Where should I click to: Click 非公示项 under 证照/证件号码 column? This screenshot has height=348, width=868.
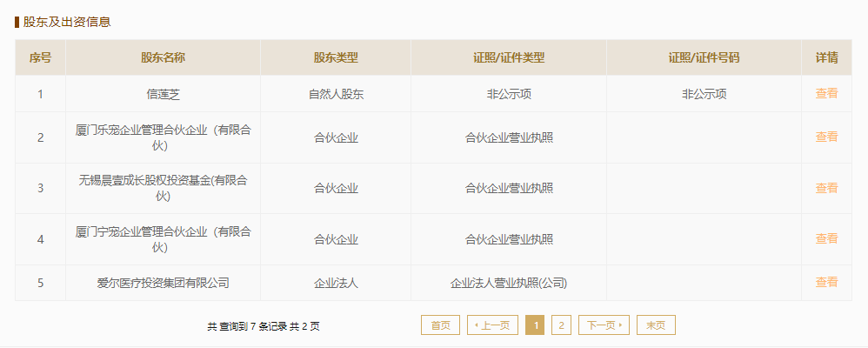pyautogui.click(x=704, y=94)
